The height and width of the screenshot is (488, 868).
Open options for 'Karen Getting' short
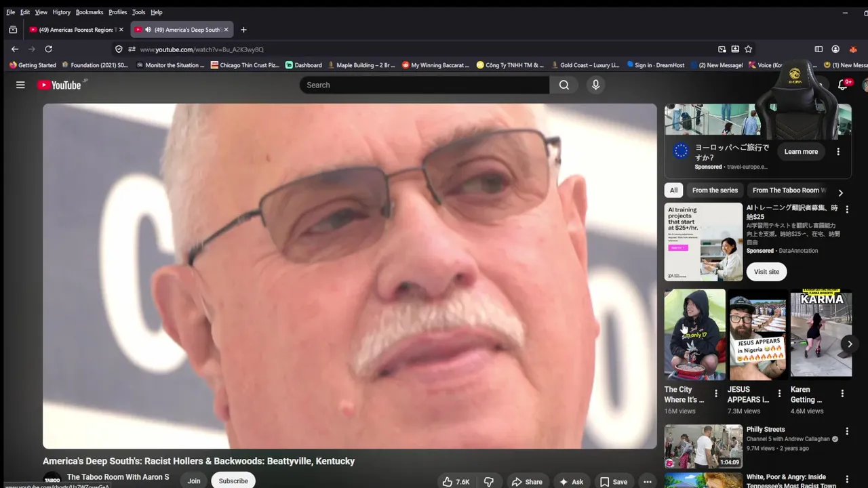842,393
